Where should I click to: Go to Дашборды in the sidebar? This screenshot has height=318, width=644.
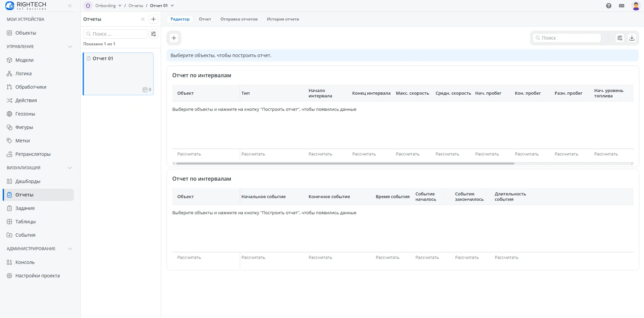[x=28, y=181]
